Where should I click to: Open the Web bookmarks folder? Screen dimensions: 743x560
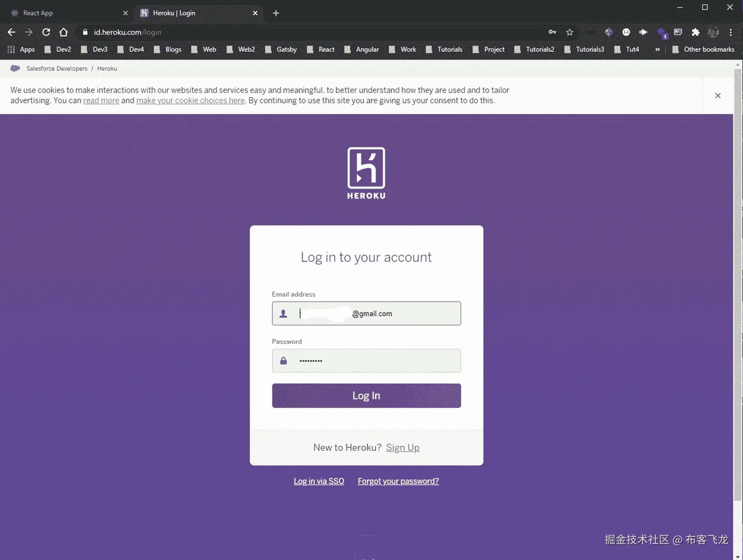coord(204,49)
